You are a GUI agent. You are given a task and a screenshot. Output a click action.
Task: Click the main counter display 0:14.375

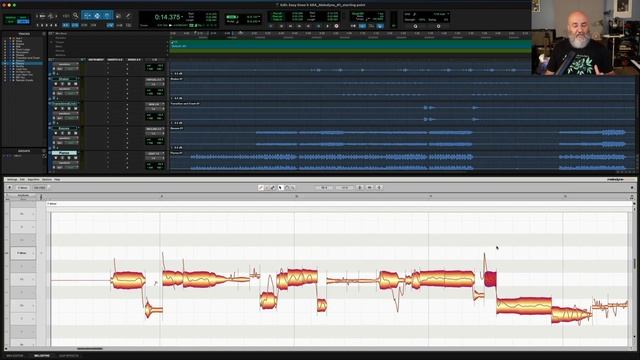point(167,17)
